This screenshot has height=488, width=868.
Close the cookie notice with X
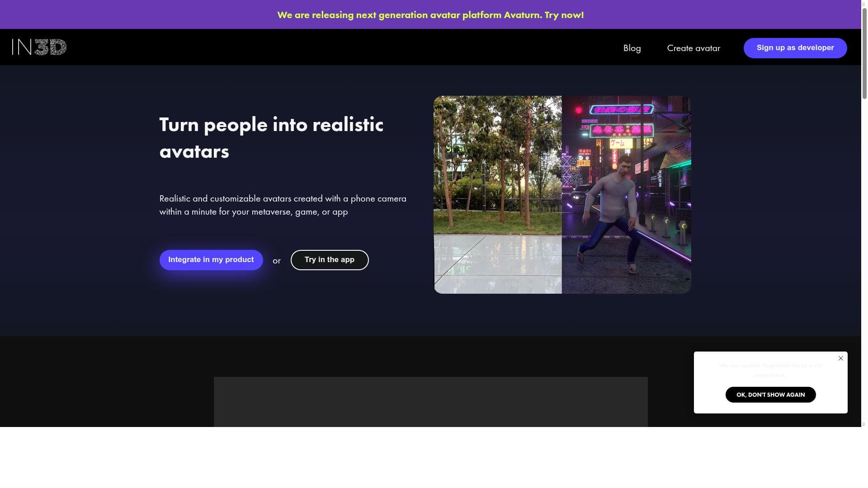pyautogui.click(x=840, y=358)
